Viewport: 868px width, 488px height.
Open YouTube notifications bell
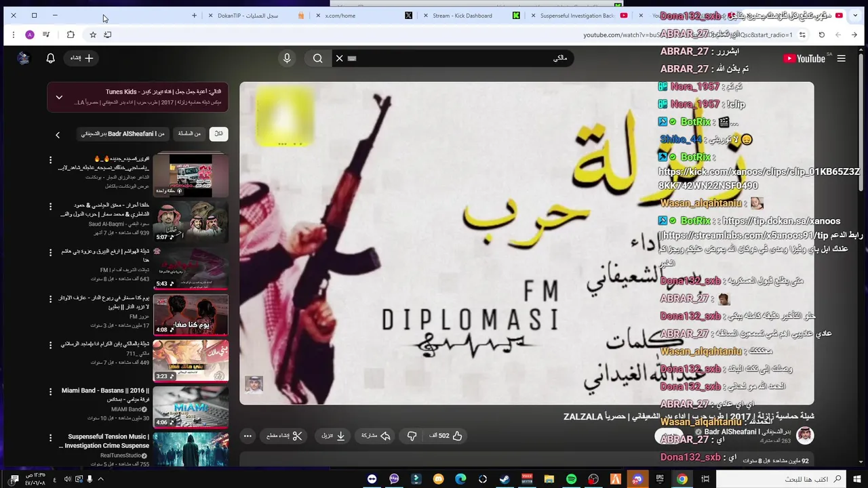click(50, 58)
